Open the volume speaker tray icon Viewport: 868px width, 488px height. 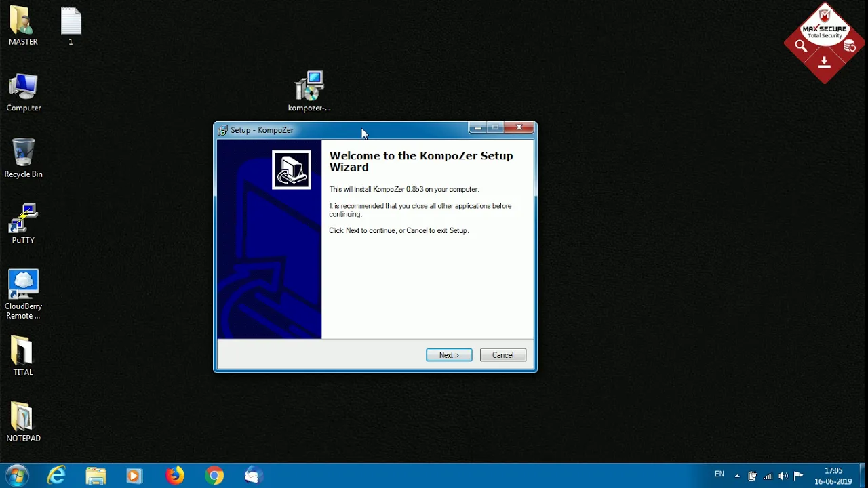pyautogui.click(x=783, y=476)
